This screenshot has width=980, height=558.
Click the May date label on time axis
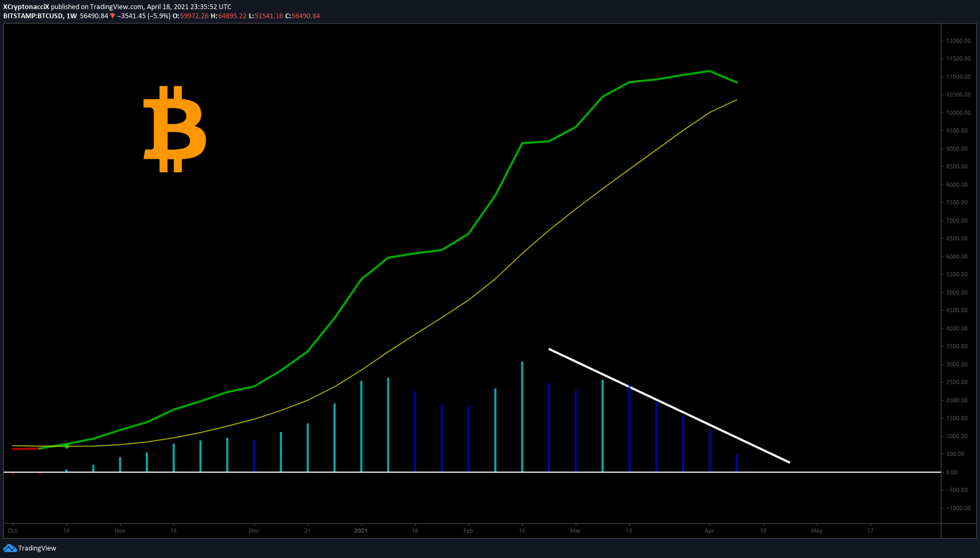[816, 531]
